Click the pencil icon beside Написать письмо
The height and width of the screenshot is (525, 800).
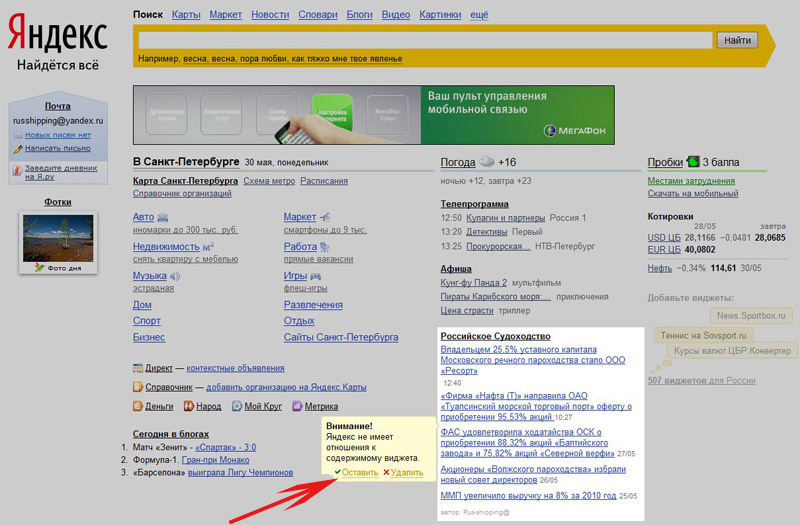(18, 148)
